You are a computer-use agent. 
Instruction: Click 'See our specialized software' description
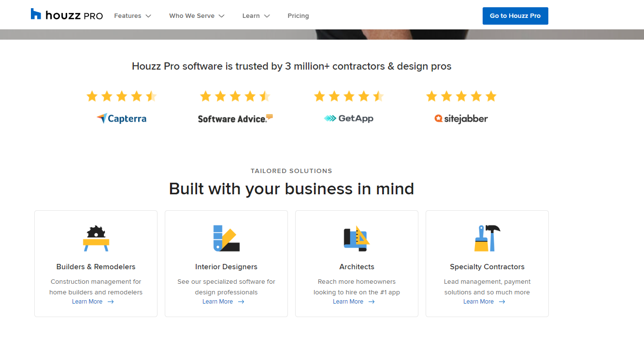coord(226,287)
